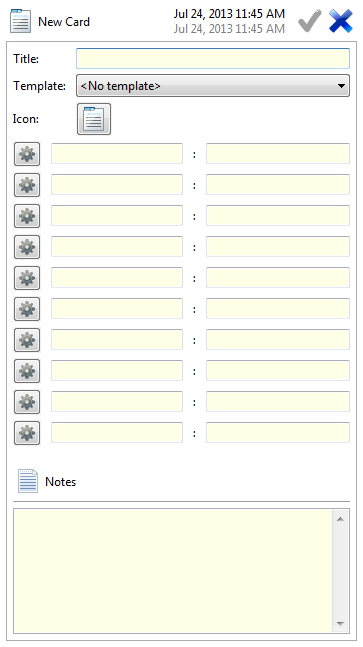This screenshot has height=647, width=363.
Task: Click the second row field value box
Action: pyautogui.click(x=278, y=184)
